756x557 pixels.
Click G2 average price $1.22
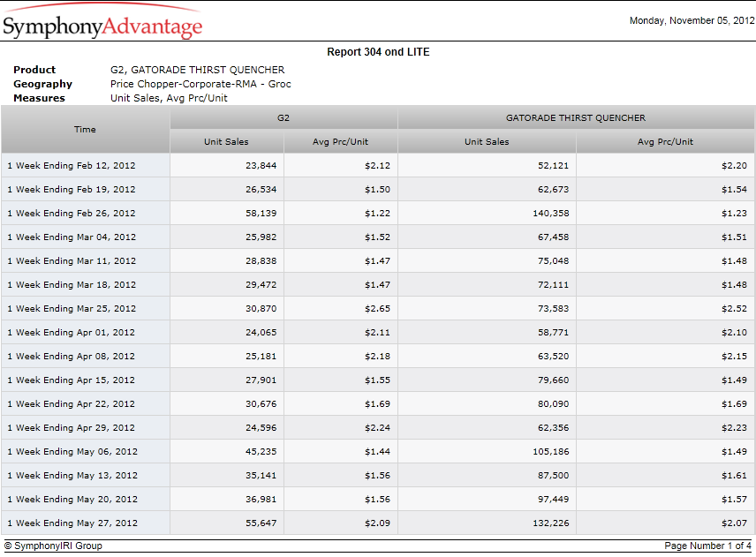[377, 214]
